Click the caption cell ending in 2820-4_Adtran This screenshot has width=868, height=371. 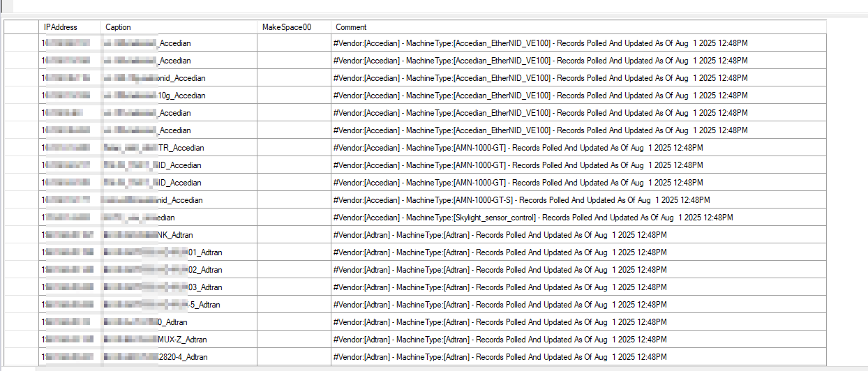click(x=179, y=357)
